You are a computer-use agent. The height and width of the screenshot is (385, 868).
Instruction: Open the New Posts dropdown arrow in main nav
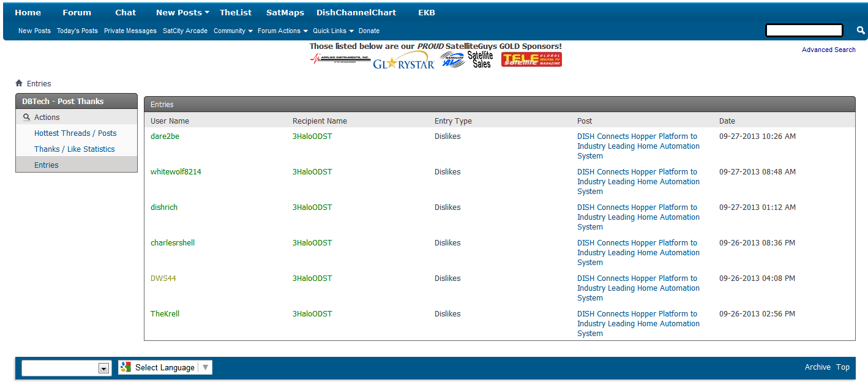tap(207, 13)
